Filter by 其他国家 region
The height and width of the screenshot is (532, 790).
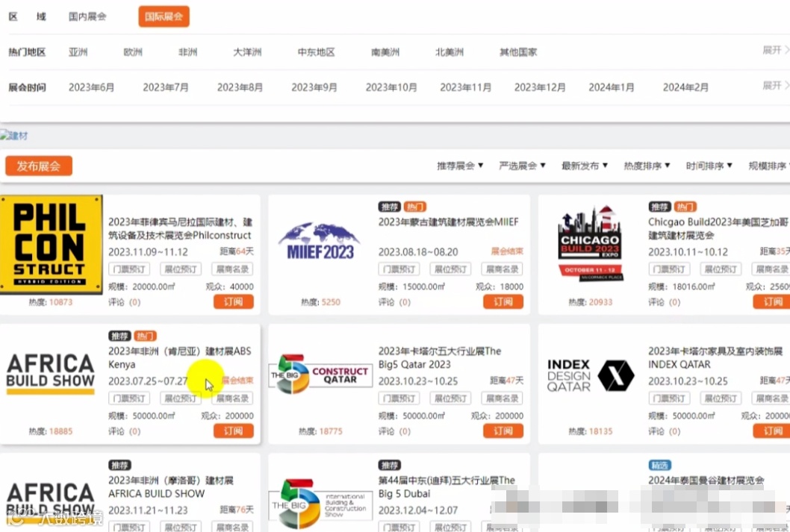[x=518, y=51]
